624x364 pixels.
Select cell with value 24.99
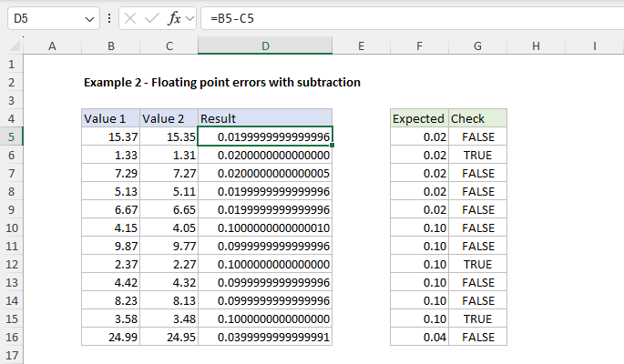(110, 337)
